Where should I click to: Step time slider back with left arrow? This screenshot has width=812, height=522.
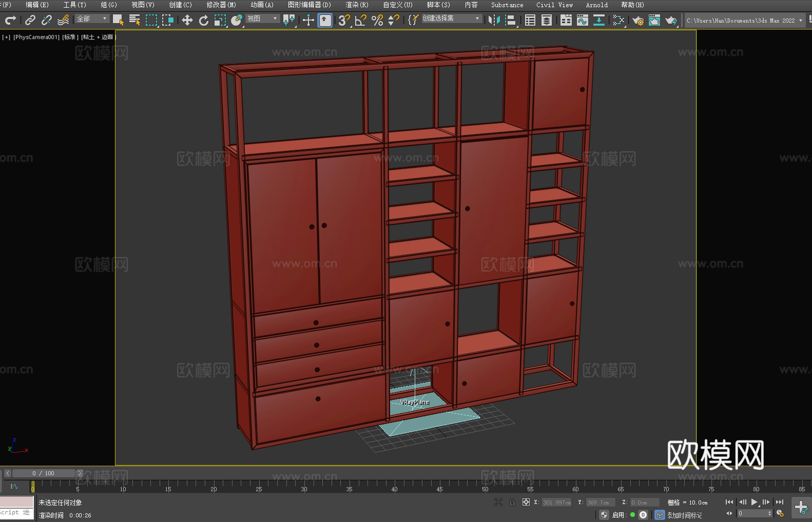[8, 473]
